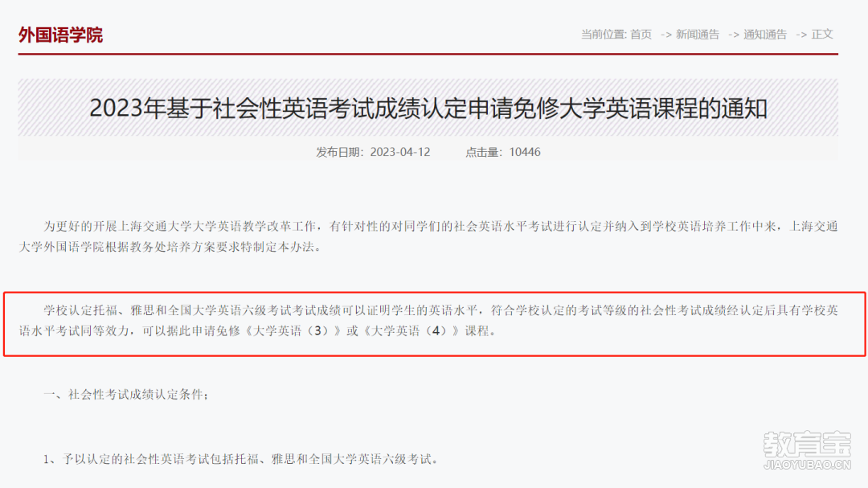Click the JIAOYUBAO.CN watermark text
868x488 pixels.
pyautogui.click(x=807, y=465)
